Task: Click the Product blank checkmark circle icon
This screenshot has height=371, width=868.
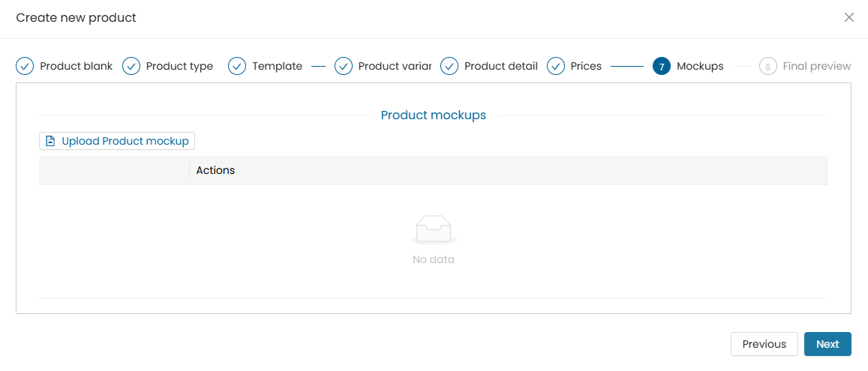Action: click(x=25, y=67)
